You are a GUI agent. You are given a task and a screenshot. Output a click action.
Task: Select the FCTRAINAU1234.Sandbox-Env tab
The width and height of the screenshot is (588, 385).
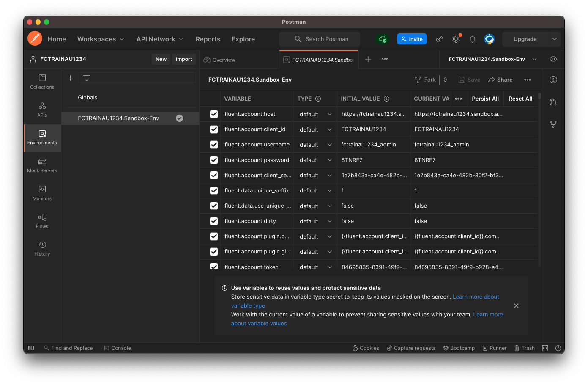pyautogui.click(x=319, y=60)
